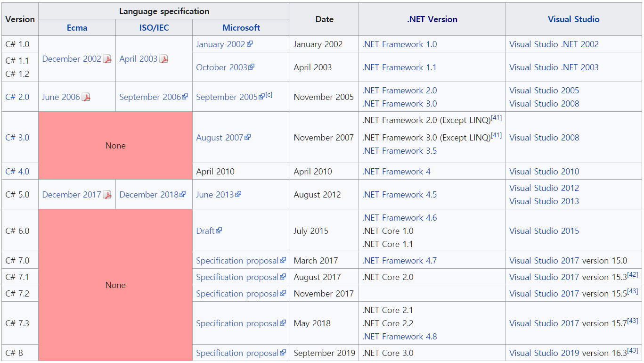The width and height of the screenshot is (644, 363).
Task: Select the .NET Core 2.0 text
Action: pyautogui.click(x=388, y=277)
